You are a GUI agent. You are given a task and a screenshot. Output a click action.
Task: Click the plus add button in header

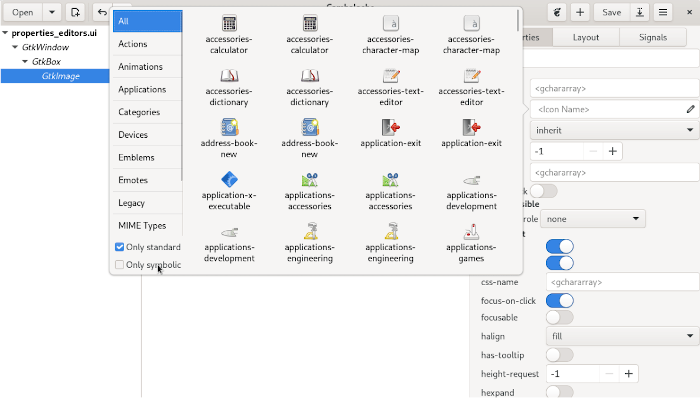580,12
